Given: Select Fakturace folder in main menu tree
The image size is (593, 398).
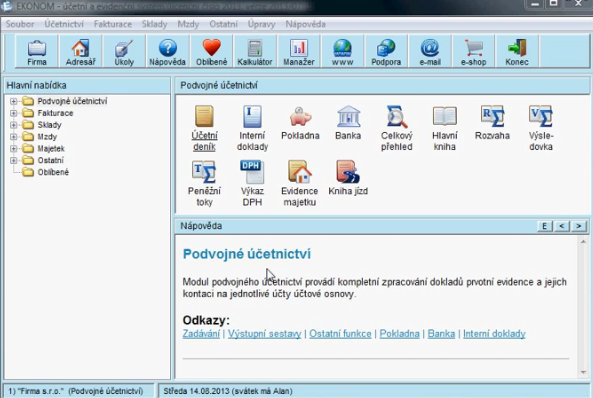Looking at the screenshot, I should pyautogui.click(x=48, y=113).
